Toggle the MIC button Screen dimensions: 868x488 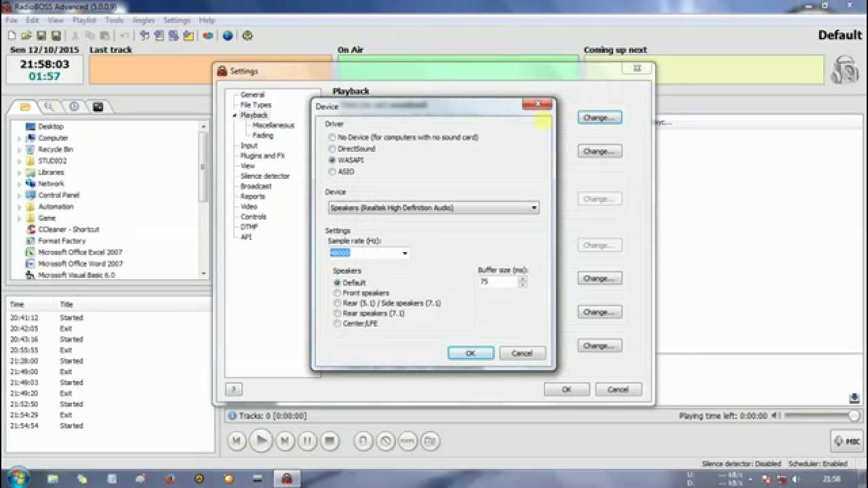point(847,441)
